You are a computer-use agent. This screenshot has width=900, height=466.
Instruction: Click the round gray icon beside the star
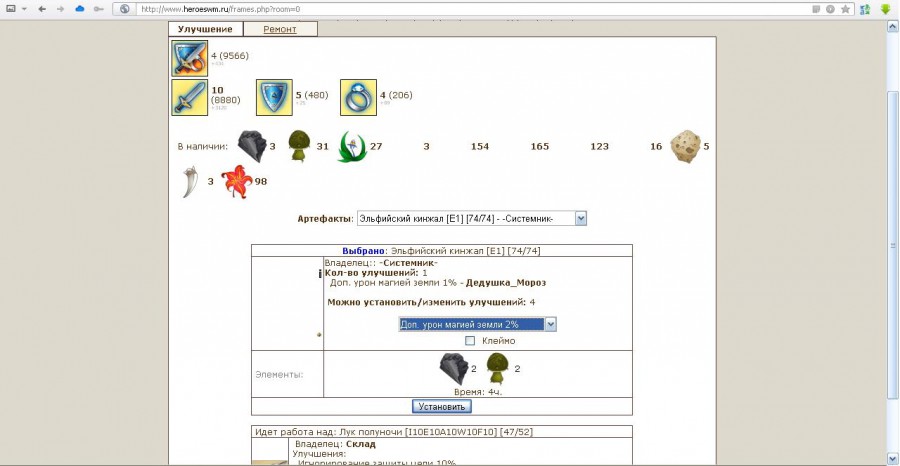coord(831,9)
